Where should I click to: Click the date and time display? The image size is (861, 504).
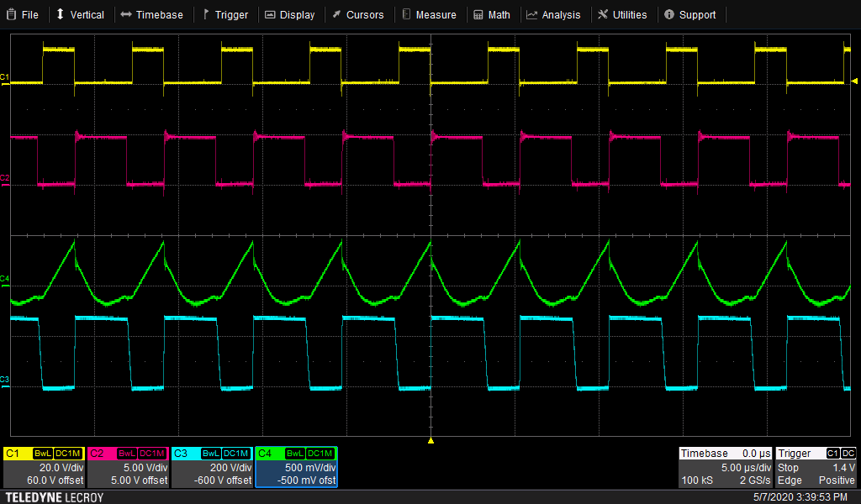800,496
